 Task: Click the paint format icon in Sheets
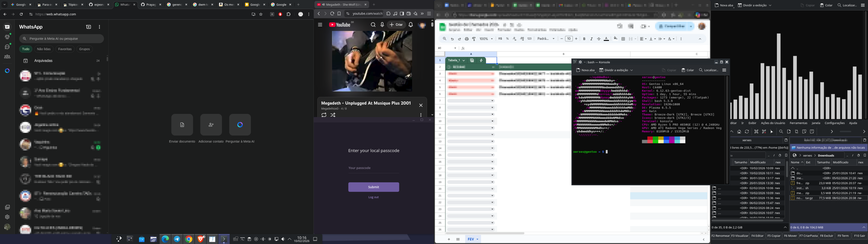click(x=474, y=39)
